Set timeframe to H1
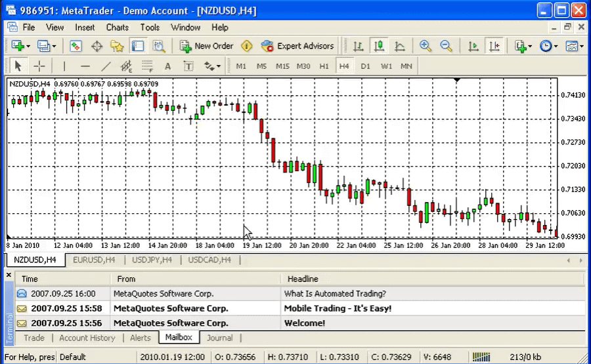The height and width of the screenshot is (364, 591). tap(324, 66)
